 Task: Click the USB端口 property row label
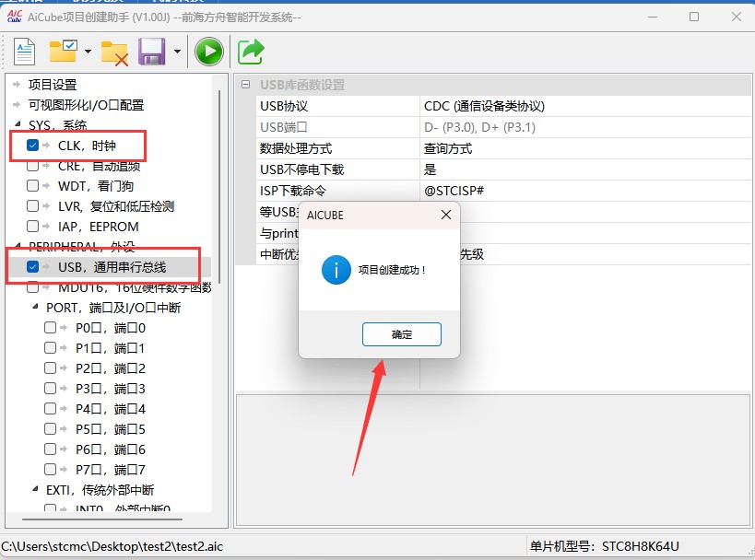tap(284, 127)
